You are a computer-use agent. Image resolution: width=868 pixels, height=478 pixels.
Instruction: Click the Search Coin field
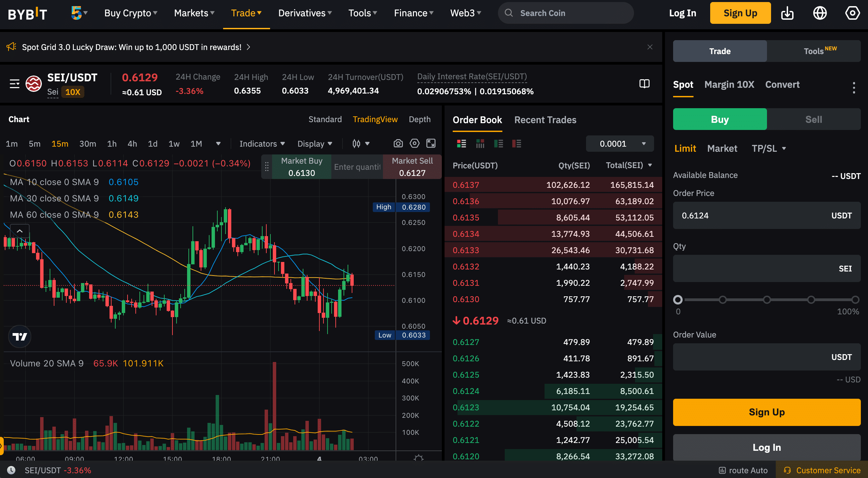pyautogui.click(x=566, y=13)
